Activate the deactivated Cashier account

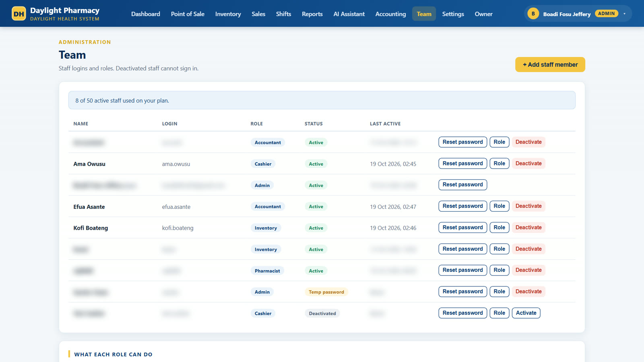pos(526,313)
